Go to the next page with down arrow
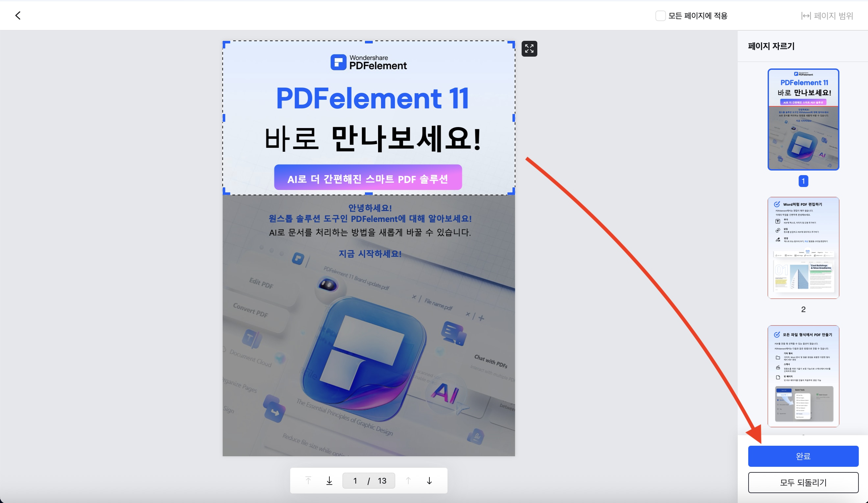Screen dimensions: 868x503 (x=429, y=480)
